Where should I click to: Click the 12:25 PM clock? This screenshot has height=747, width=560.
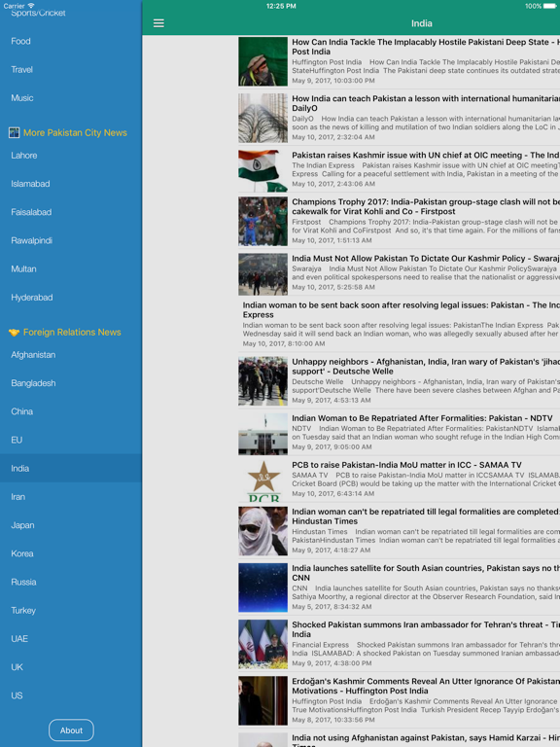pyautogui.click(x=281, y=6)
